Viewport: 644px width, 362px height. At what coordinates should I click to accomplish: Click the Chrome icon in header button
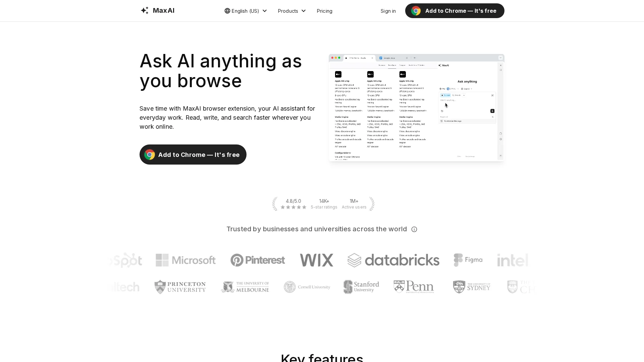pos(416,11)
